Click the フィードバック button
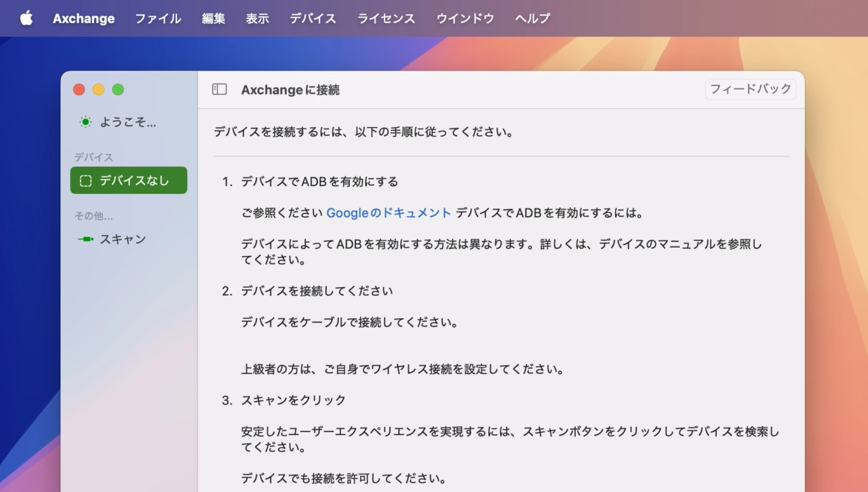Viewport: 868px width, 492px height. pyautogui.click(x=750, y=89)
